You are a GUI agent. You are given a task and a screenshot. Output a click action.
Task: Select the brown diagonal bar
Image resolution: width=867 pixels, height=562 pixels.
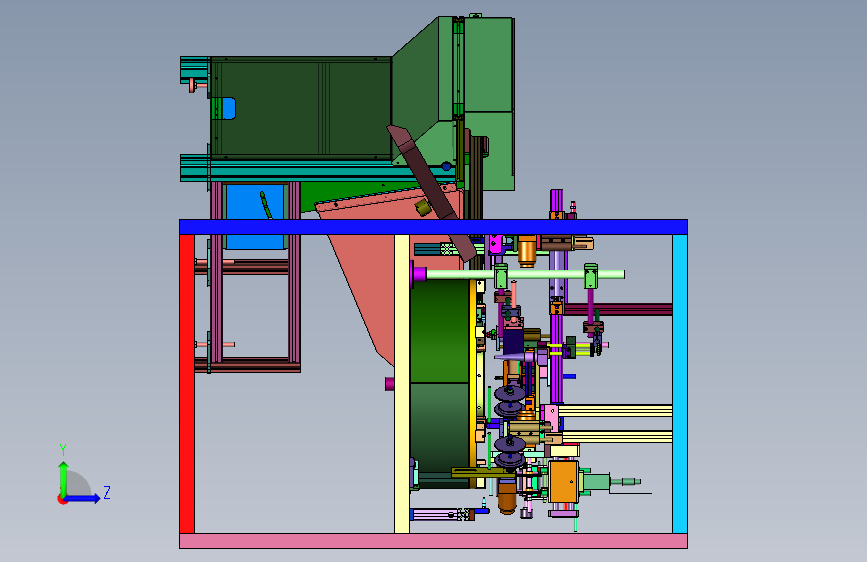(431, 192)
